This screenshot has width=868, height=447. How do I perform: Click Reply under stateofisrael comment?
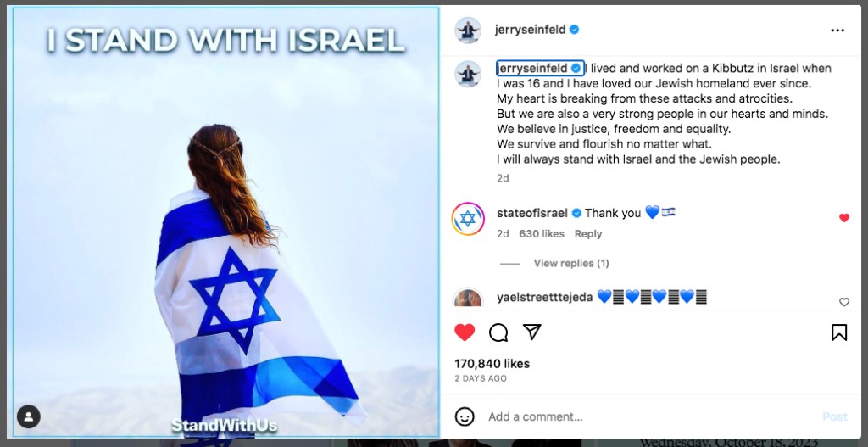point(588,234)
